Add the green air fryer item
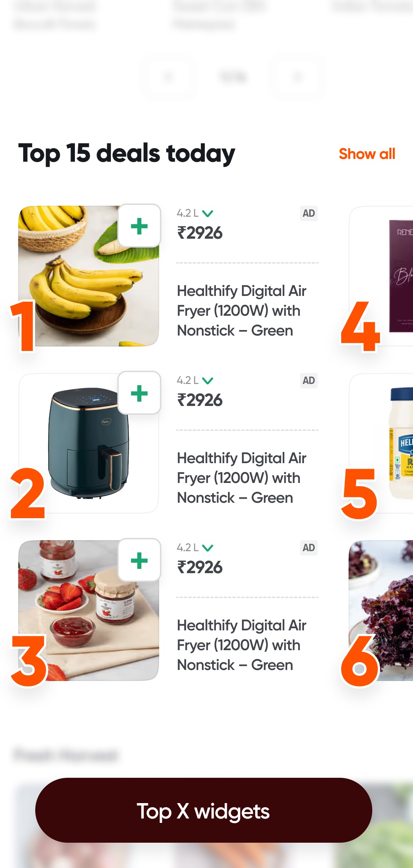 point(139,393)
